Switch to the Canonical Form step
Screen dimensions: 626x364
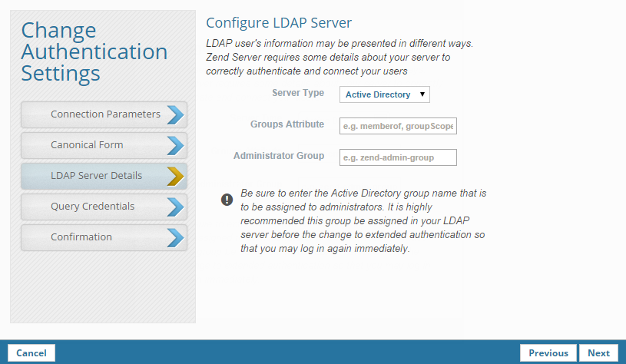87,145
